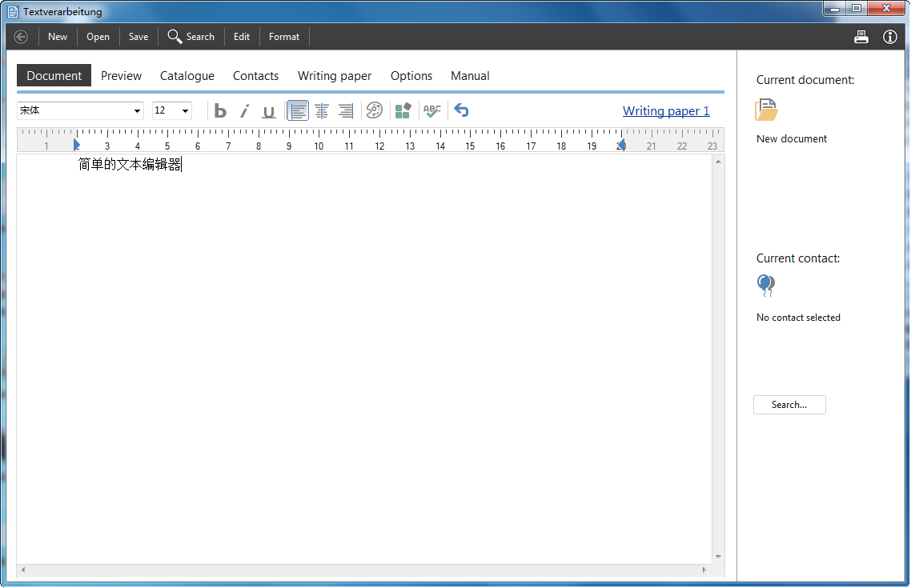
Task: Click the Chinese text line in document
Action: click(x=130, y=165)
